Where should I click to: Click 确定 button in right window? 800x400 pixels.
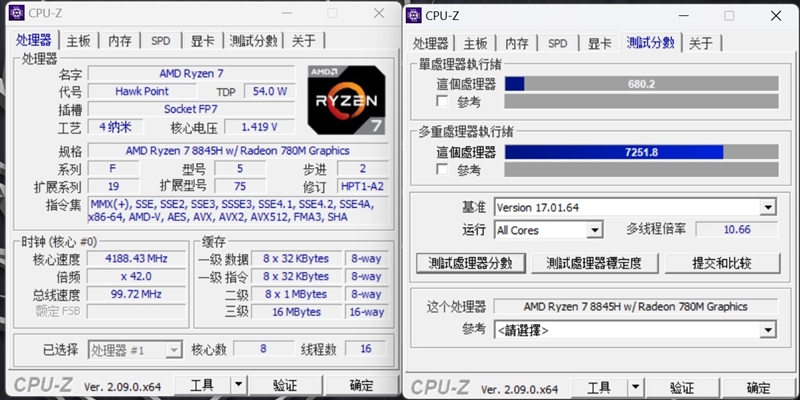click(759, 388)
